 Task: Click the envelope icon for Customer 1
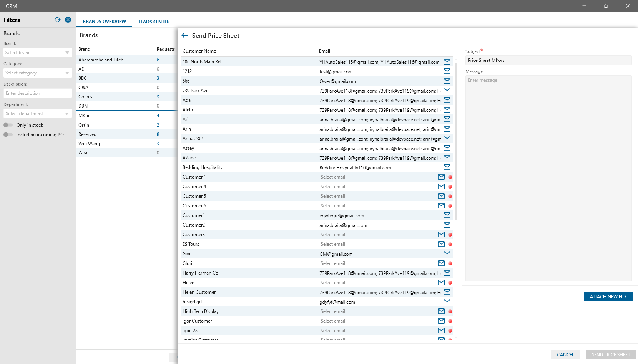click(441, 177)
